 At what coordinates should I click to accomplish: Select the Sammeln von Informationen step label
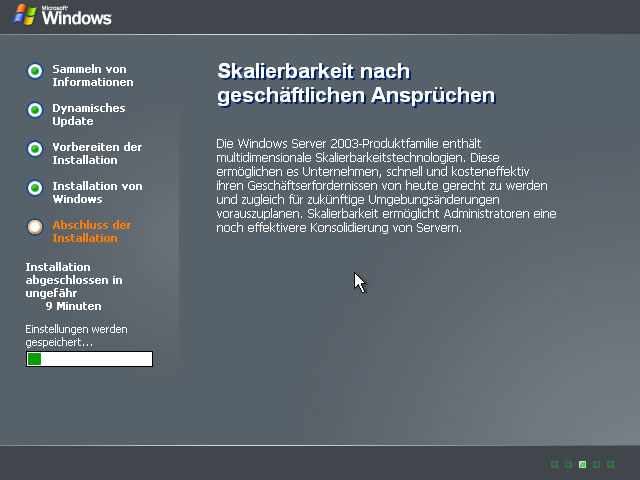coord(92,75)
